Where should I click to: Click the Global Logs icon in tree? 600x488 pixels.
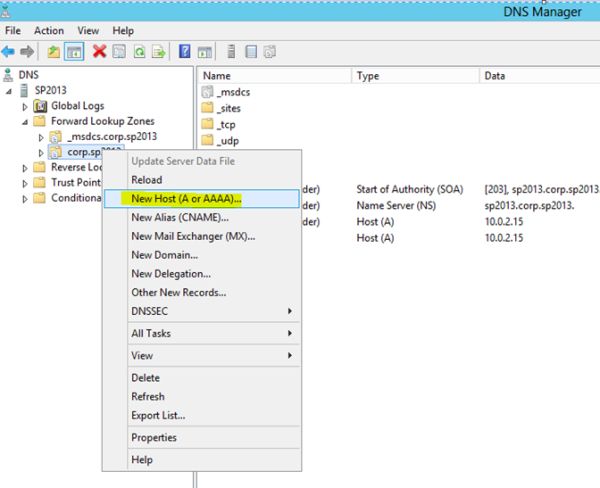click(x=40, y=106)
